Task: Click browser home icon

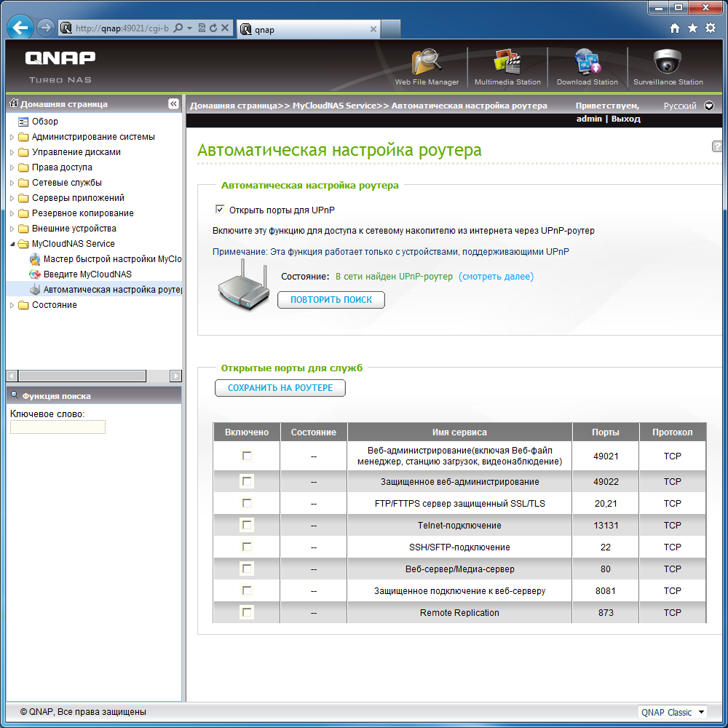Action: (x=675, y=28)
